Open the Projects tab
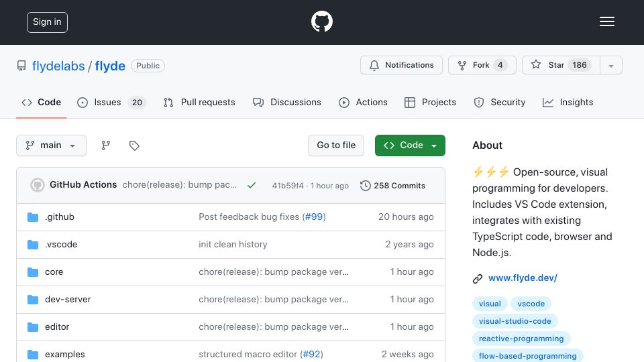 click(430, 102)
